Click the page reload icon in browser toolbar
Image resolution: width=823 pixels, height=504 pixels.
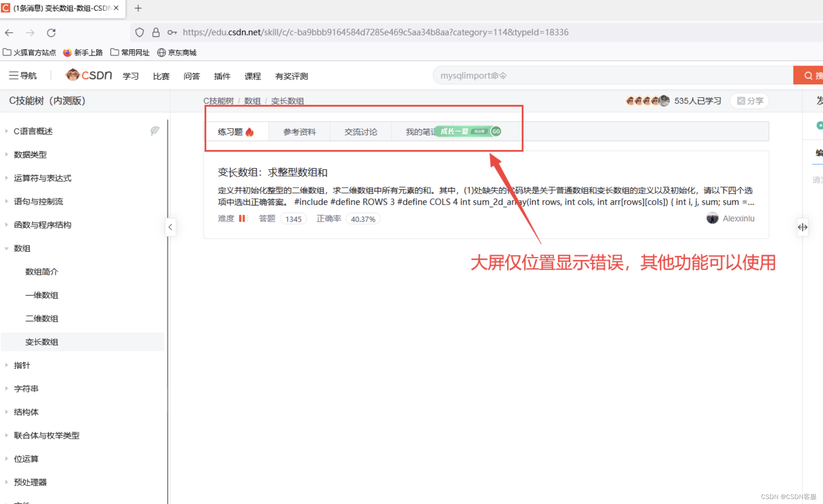pos(51,32)
